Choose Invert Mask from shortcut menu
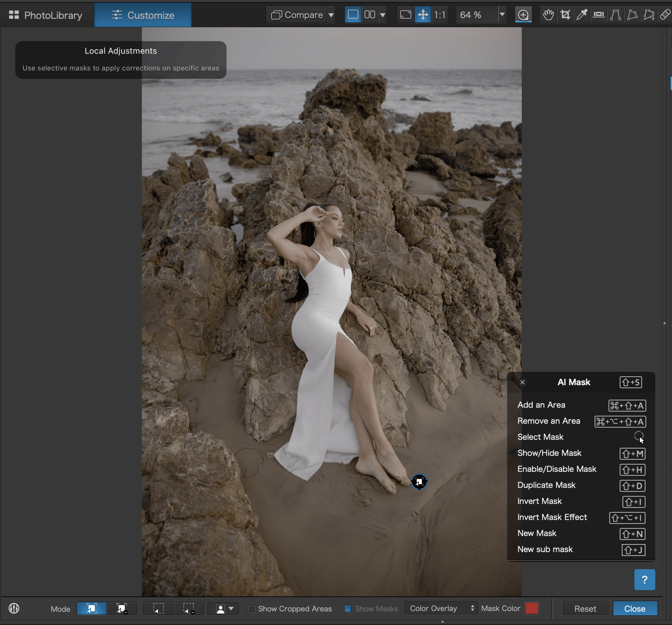Screen dimensions: 672x625 (539, 501)
